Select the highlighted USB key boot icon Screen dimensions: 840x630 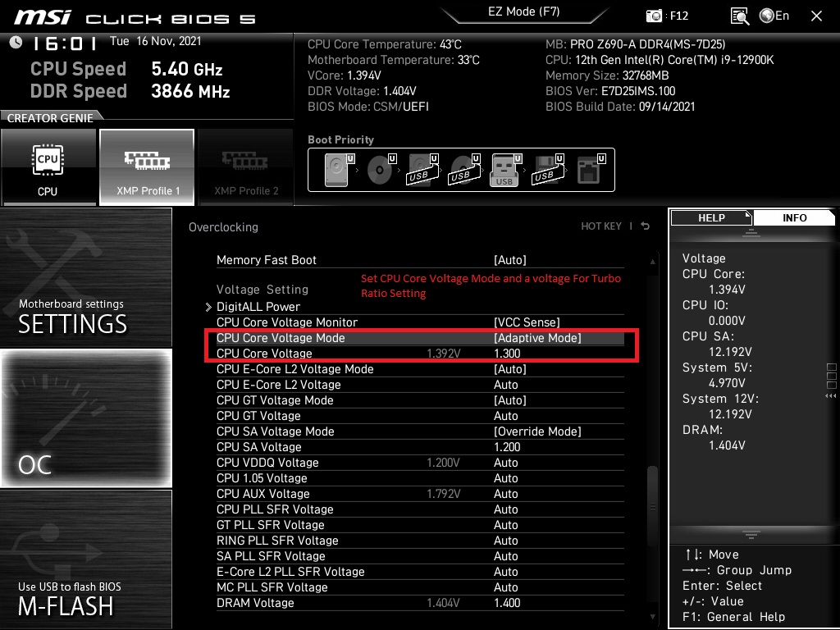505,170
